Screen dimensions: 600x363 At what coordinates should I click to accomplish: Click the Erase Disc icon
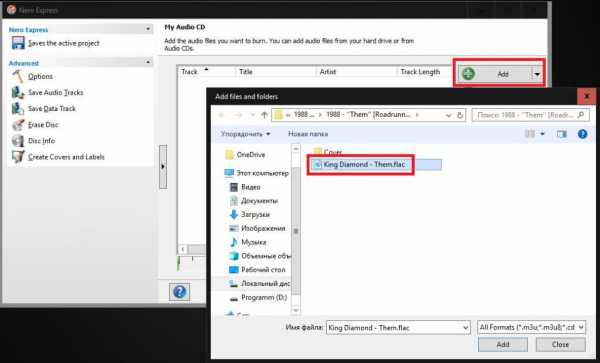click(x=18, y=125)
